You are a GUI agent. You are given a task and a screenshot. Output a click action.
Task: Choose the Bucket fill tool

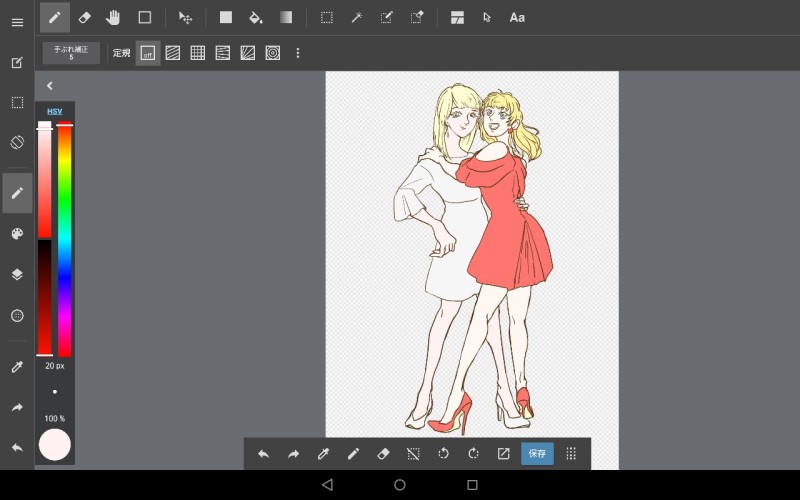click(255, 17)
